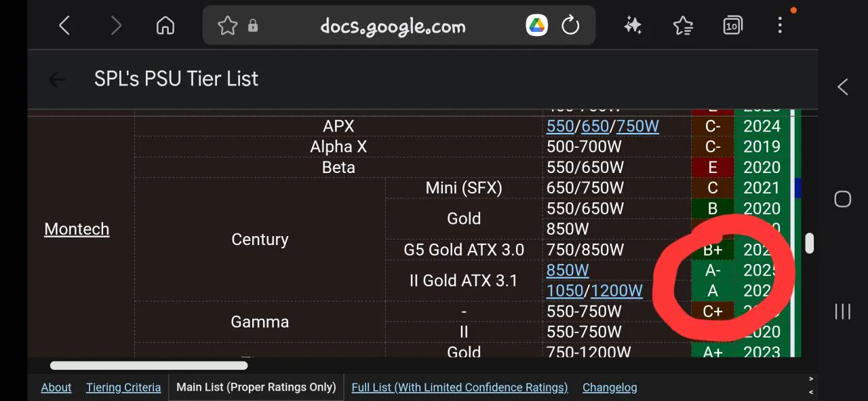This screenshot has height=401, width=868.
Task: View site security via the padlock icon
Action: pyautogui.click(x=252, y=25)
